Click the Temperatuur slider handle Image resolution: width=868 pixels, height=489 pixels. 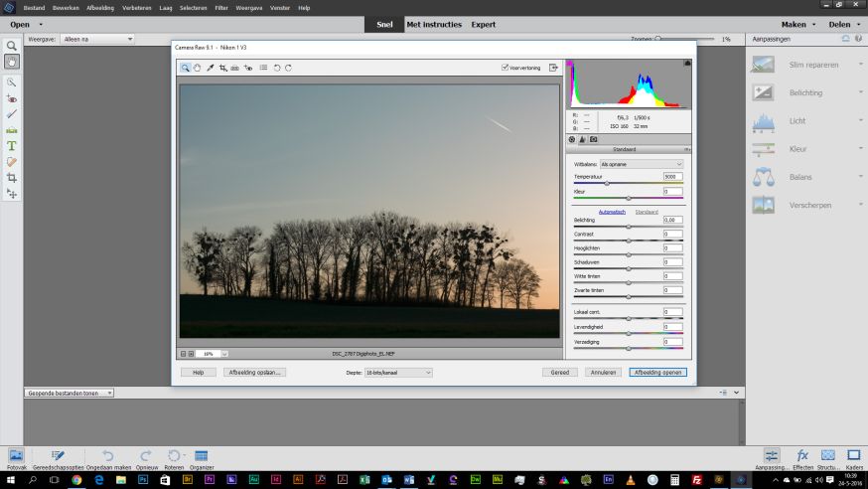click(x=607, y=183)
